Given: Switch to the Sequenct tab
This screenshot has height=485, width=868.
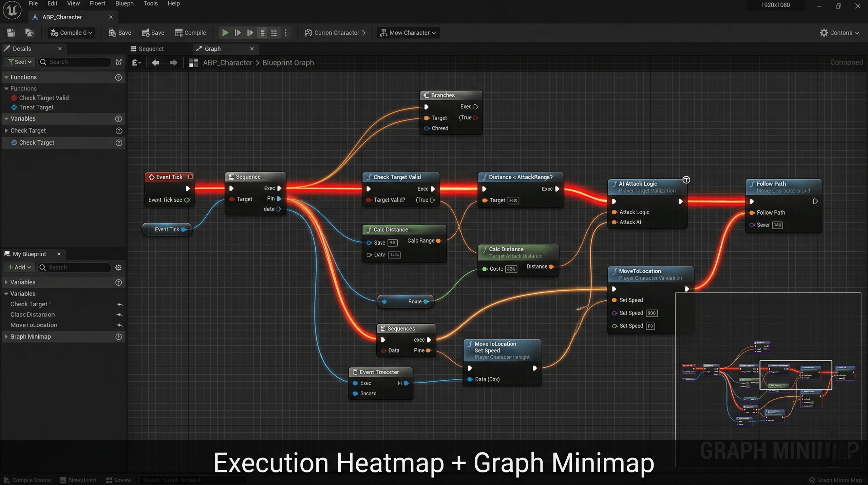Looking at the screenshot, I should pyautogui.click(x=147, y=49).
